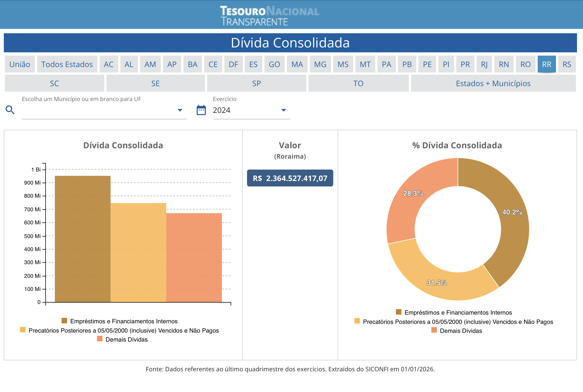
Task: Toggle Demais Dívidas legend marker under bar chart
Action: coord(100,339)
